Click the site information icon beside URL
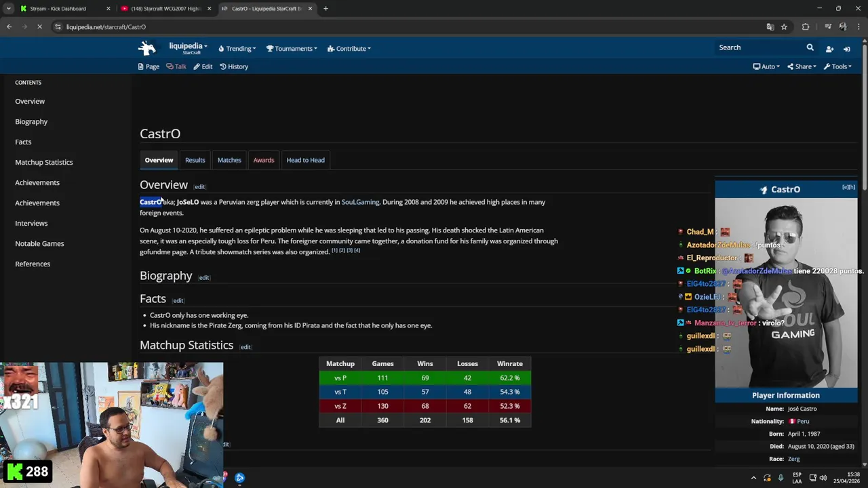 (58, 27)
